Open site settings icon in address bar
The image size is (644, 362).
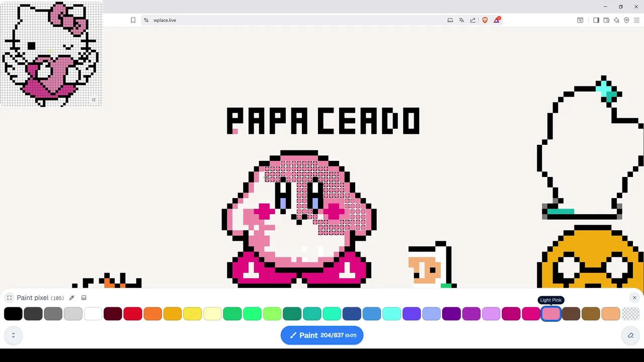click(146, 20)
